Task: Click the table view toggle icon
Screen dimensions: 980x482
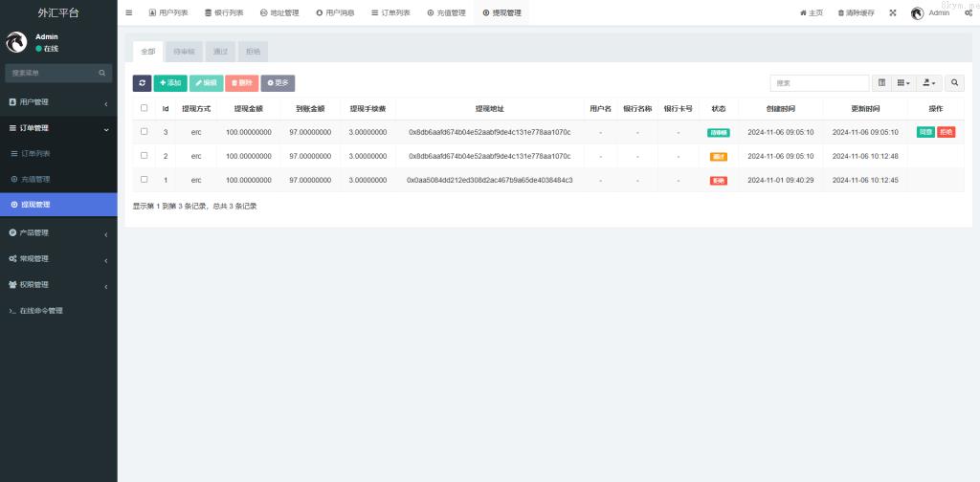Action: [882, 83]
